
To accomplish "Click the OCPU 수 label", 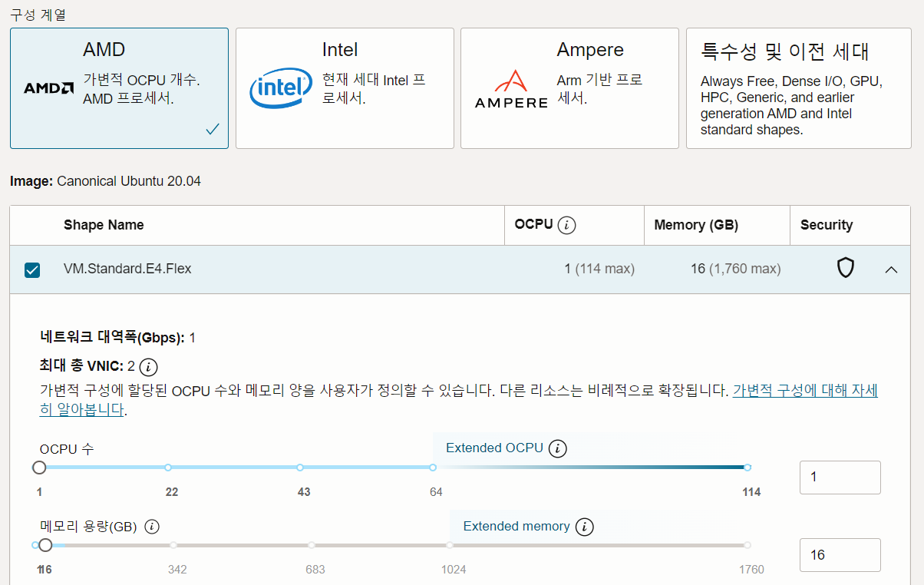I will click(x=67, y=449).
